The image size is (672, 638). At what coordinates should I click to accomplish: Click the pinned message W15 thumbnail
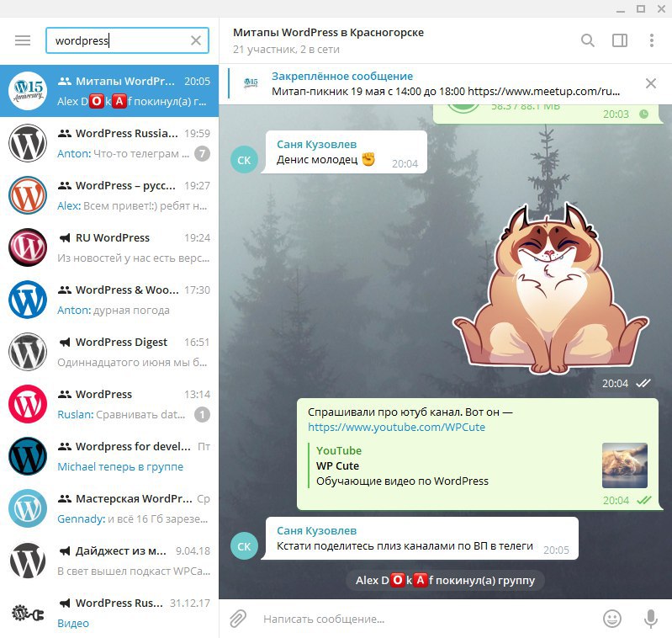point(251,83)
